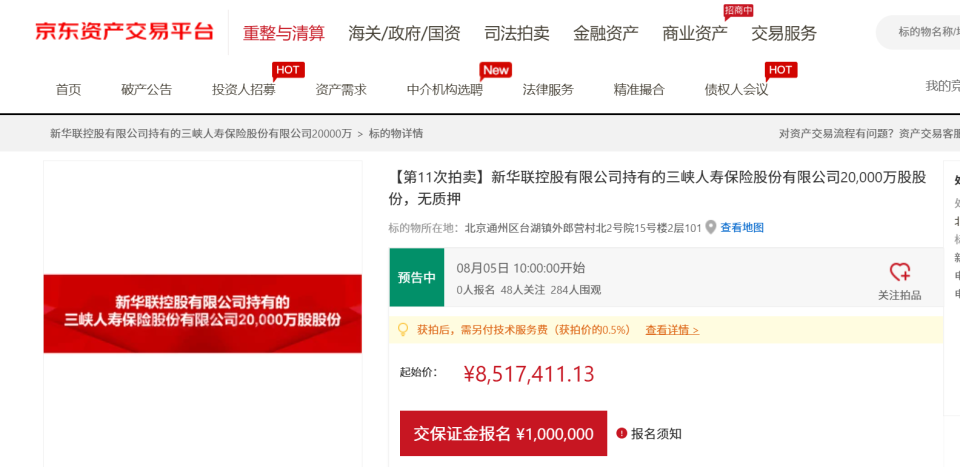
Task: Click the map location pin icon
Action: tap(710, 228)
